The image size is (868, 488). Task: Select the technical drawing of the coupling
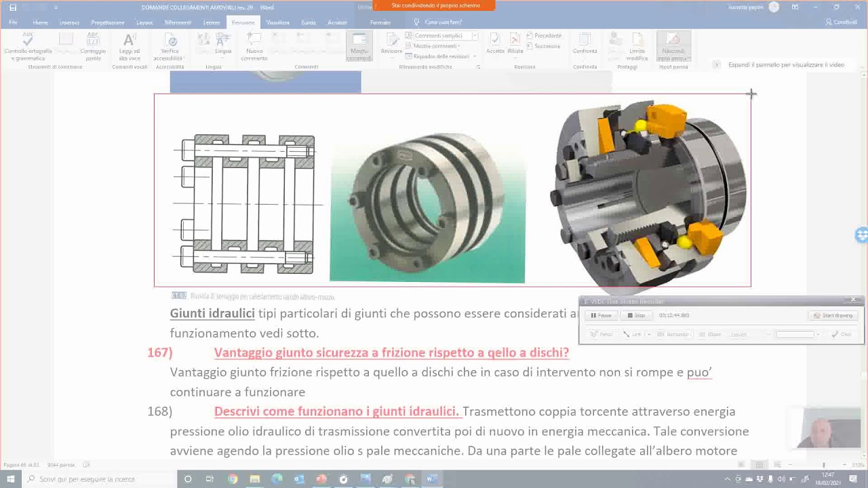point(246,203)
